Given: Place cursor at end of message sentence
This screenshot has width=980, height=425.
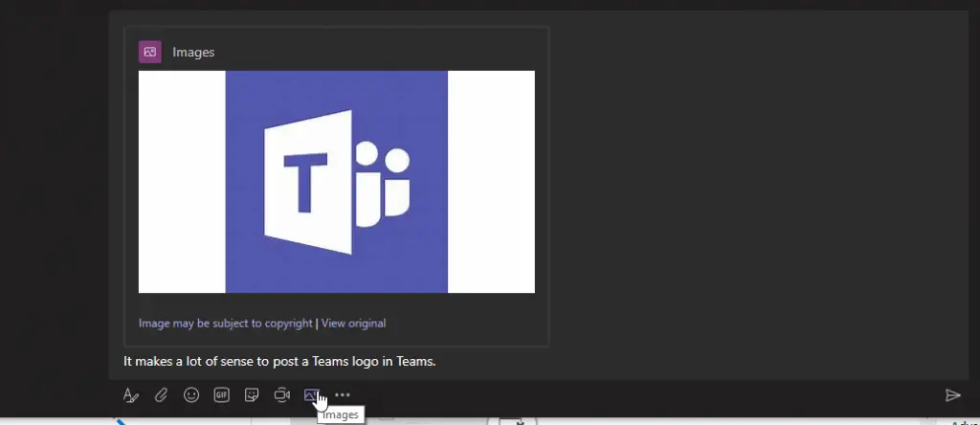Looking at the screenshot, I should [x=436, y=362].
